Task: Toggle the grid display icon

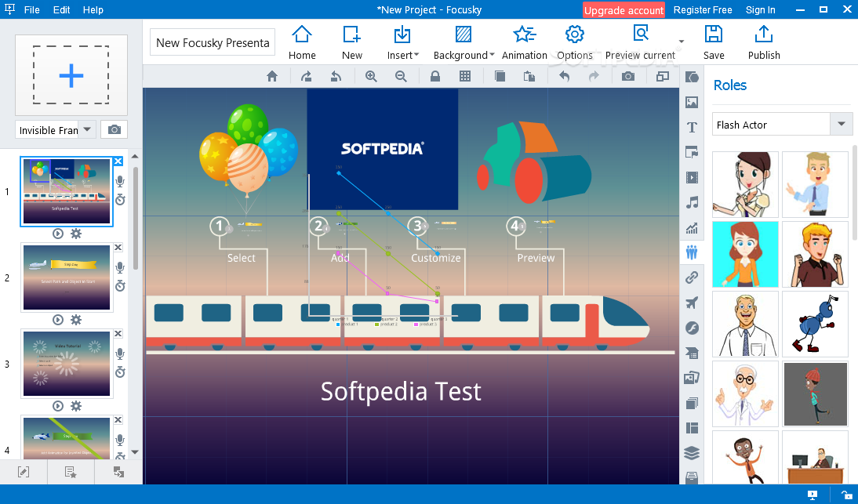Action: 465,77
